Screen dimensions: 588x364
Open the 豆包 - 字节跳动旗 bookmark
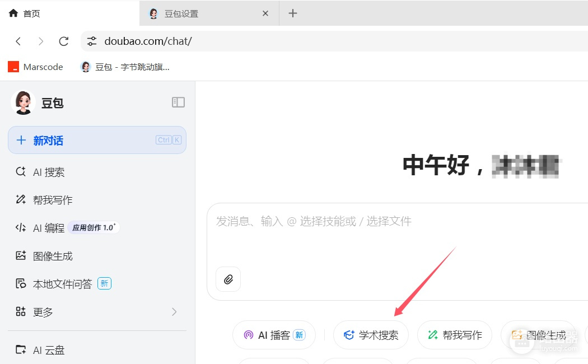click(125, 67)
